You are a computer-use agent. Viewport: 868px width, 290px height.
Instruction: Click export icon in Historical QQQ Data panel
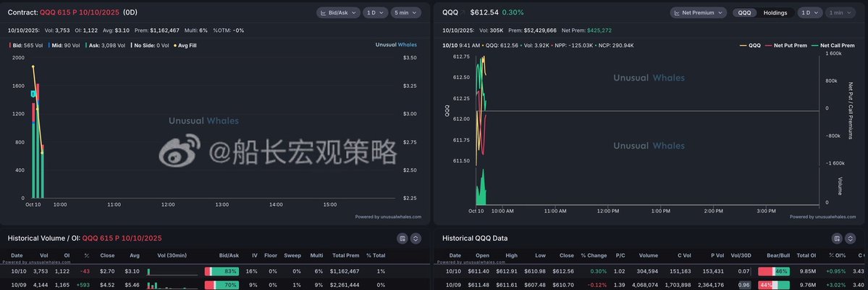pos(837,239)
